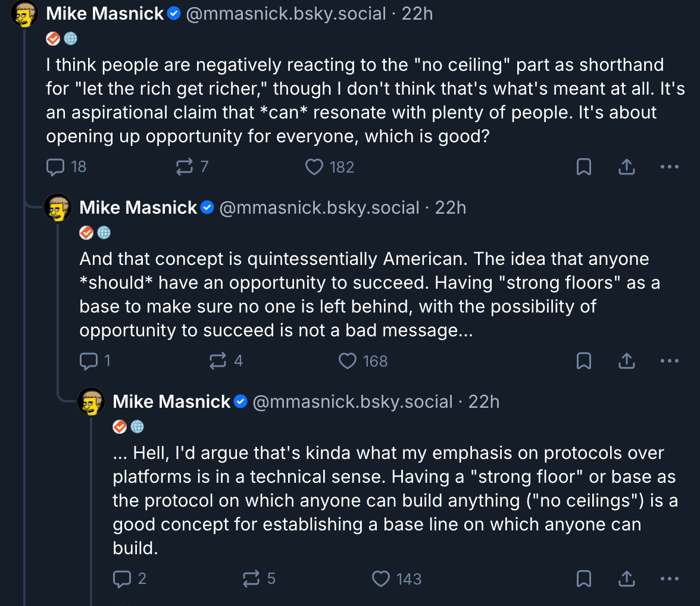Bookmark the first "no ceiling" post
The height and width of the screenshot is (606, 700).
tap(584, 167)
